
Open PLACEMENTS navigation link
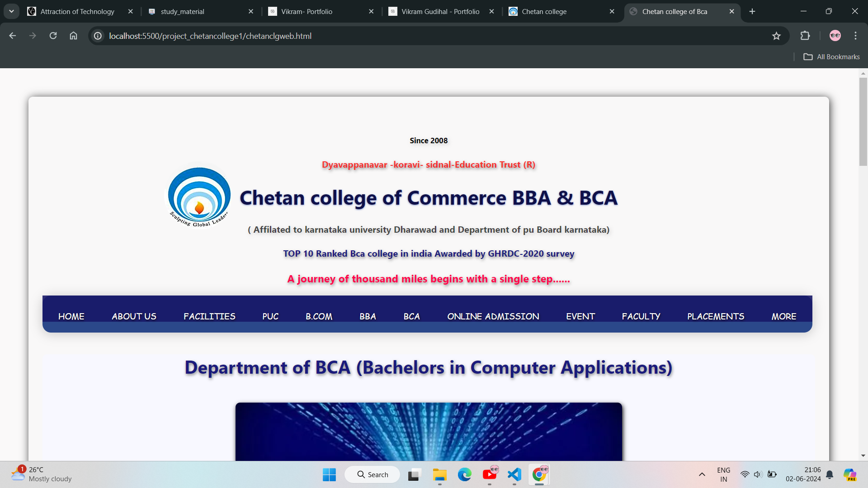[x=716, y=316]
